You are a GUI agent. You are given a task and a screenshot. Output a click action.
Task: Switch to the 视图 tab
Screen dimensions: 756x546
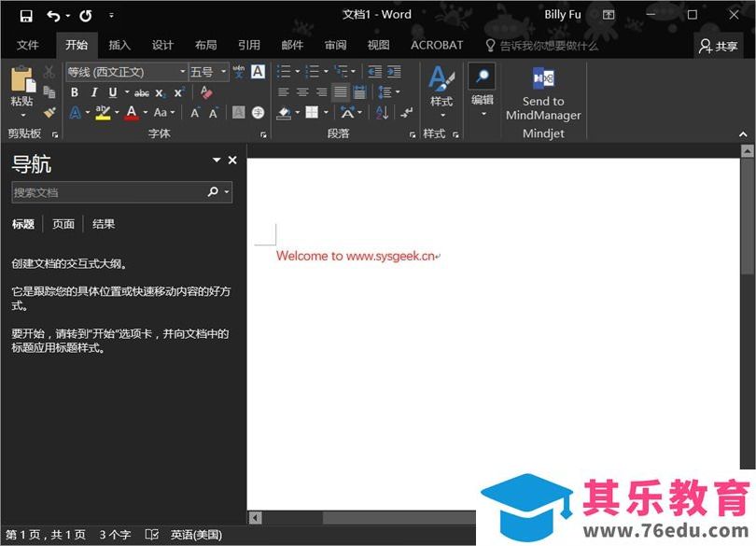click(x=379, y=46)
